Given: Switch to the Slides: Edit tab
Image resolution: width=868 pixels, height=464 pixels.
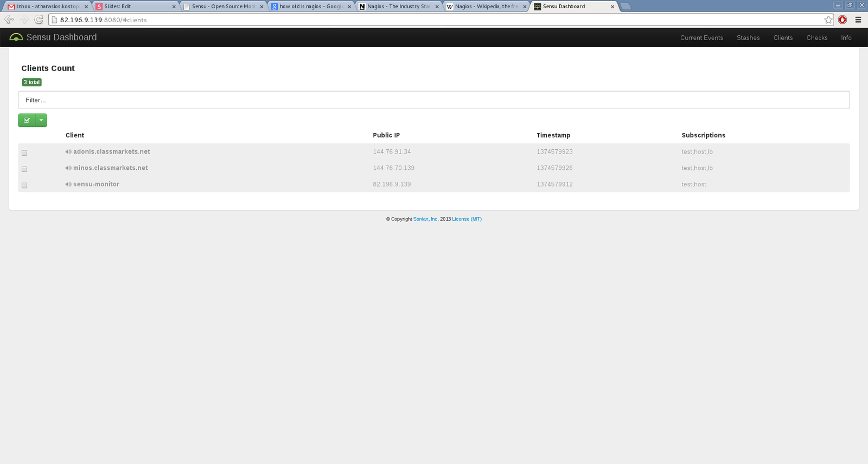Looking at the screenshot, I should pyautogui.click(x=135, y=7).
